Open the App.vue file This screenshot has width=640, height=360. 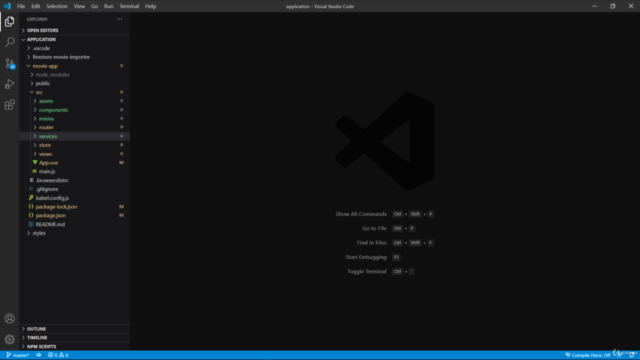(x=75, y=163)
